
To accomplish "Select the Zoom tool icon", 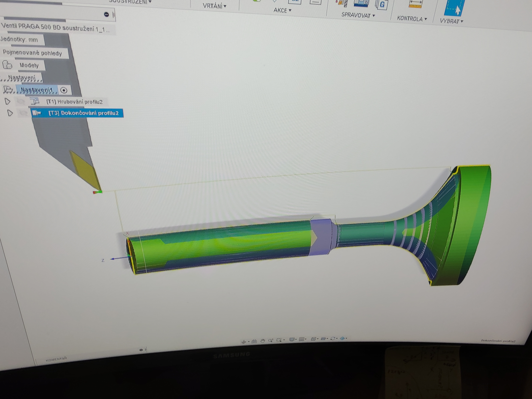I will (x=271, y=341).
